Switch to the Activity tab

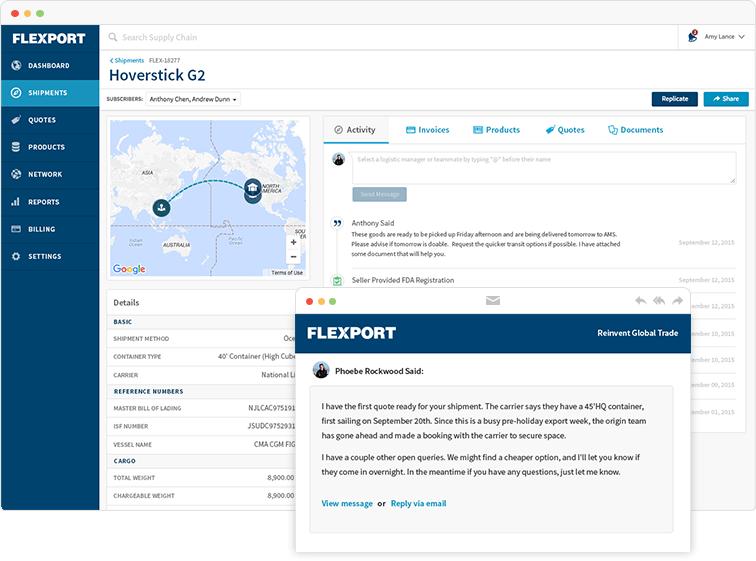point(355,130)
